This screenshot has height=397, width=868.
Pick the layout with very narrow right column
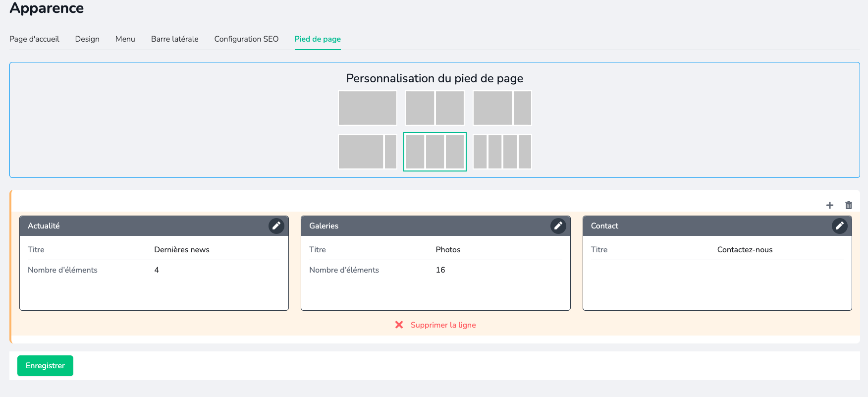pyautogui.click(x=368, y=152)
